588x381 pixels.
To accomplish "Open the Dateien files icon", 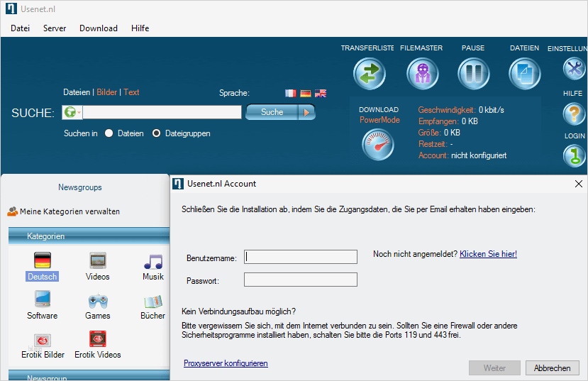I will coord(525,74).
